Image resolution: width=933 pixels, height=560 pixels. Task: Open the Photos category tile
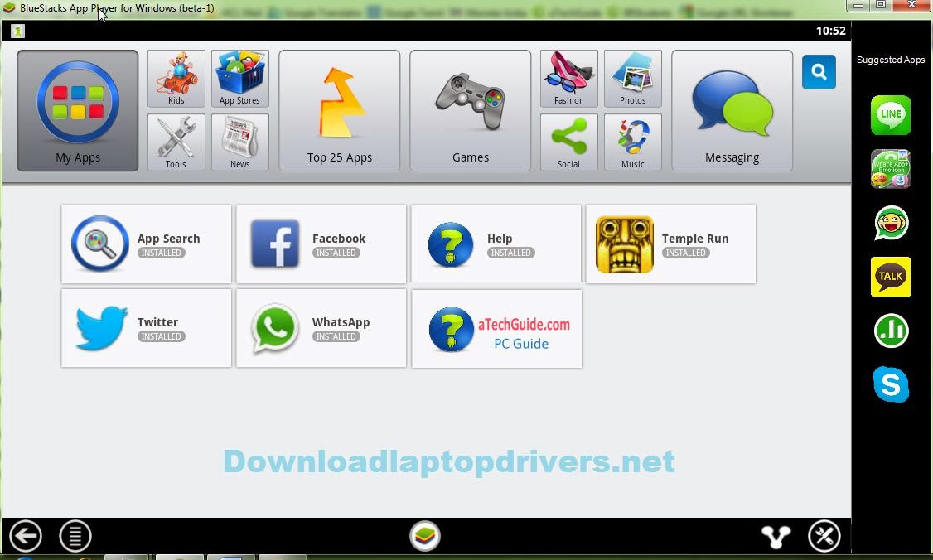point(632,79)
